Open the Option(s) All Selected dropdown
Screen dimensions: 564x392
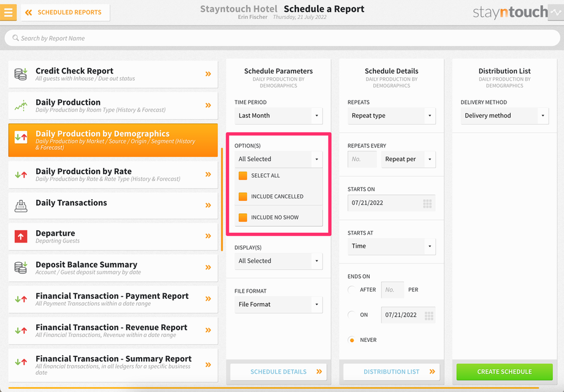(x=278, y=159)
